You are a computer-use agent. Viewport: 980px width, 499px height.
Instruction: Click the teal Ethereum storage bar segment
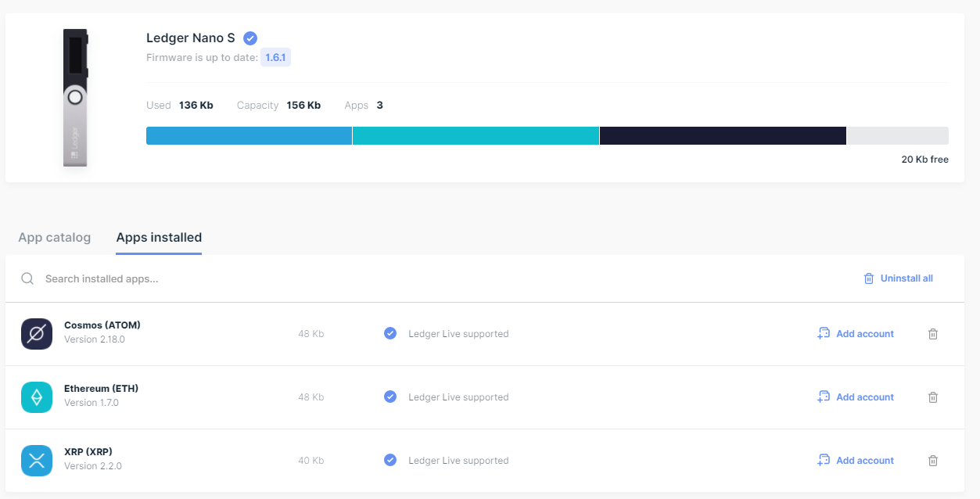click(476, 135)
